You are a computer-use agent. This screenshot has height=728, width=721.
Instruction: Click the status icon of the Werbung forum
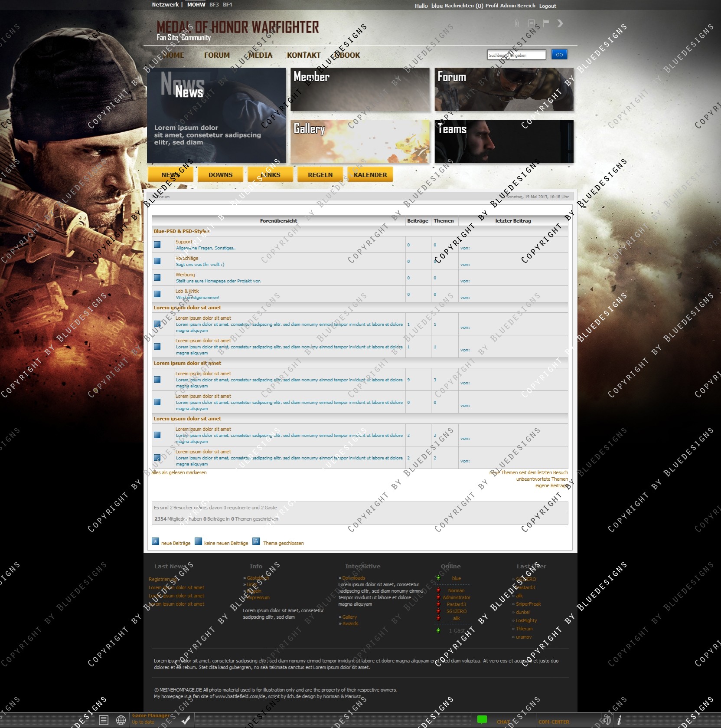tap(157, 278)
